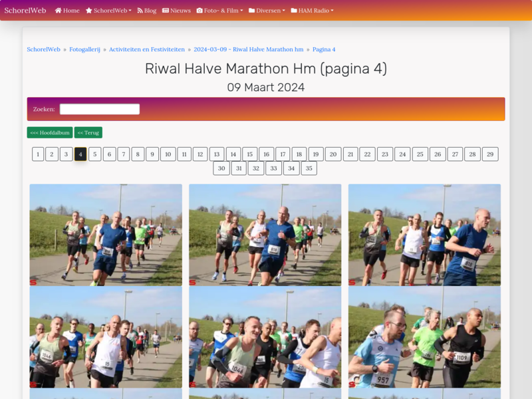This screenshot has width=532, height=399.
Task: Jump to gallery page 7
Action: [x=124, y=154]
